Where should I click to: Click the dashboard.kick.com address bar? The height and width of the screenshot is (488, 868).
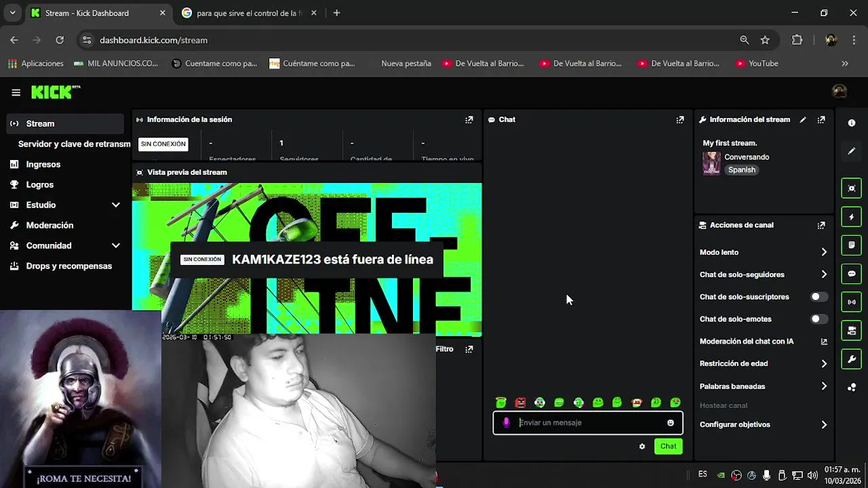coord(414,40)
